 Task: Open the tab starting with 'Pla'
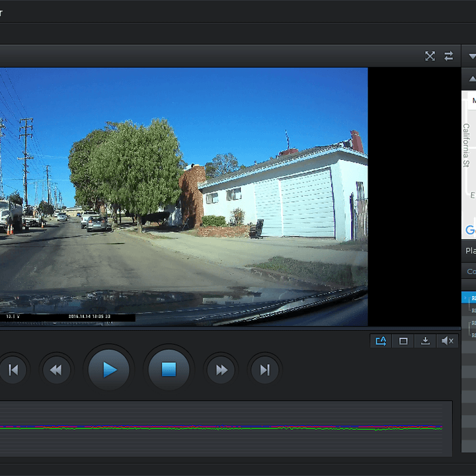point(470,251)
